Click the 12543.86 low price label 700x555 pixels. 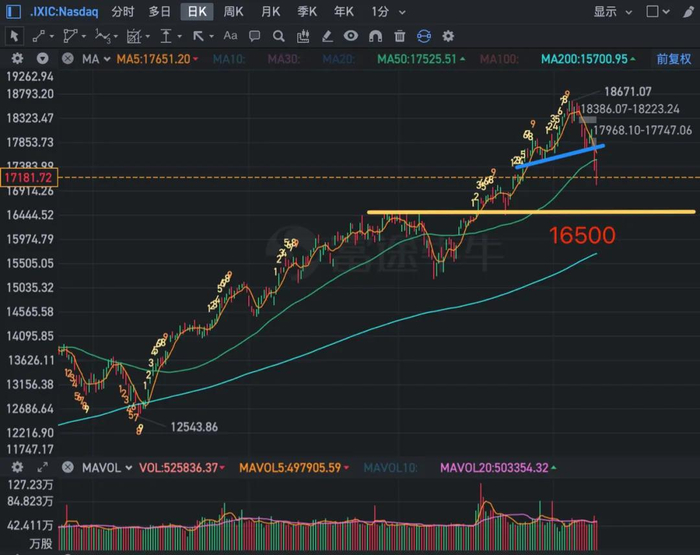click(x=194, y=427)
